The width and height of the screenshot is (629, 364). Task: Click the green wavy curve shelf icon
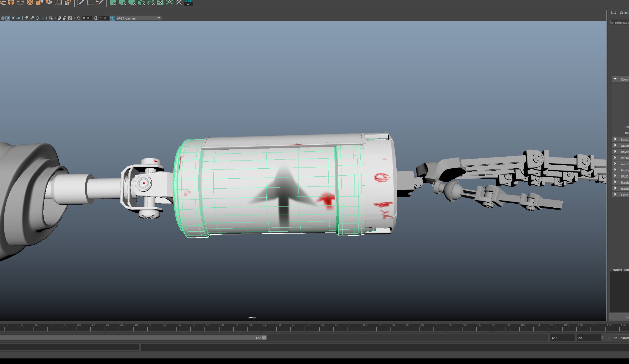click(x=151, y=3)
